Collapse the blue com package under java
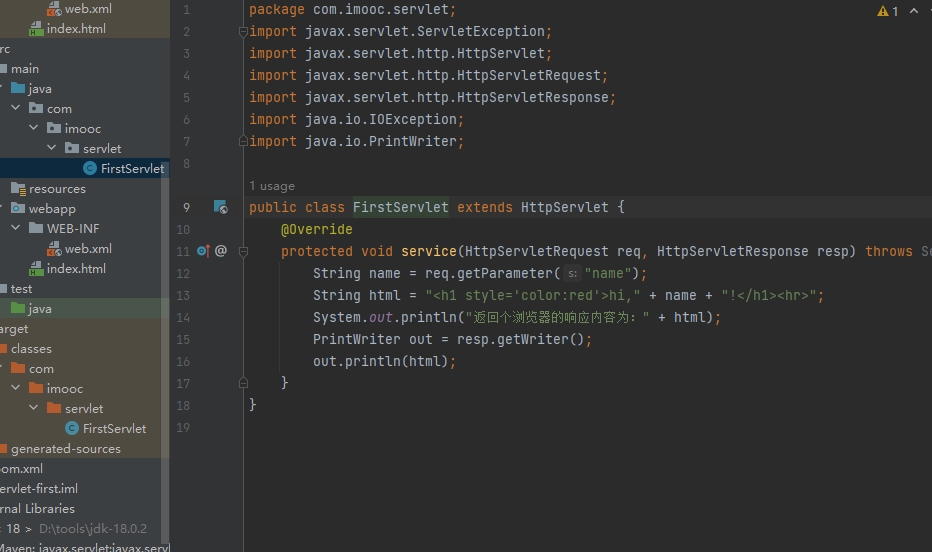932x552 pixels. (x=17, y=109)
